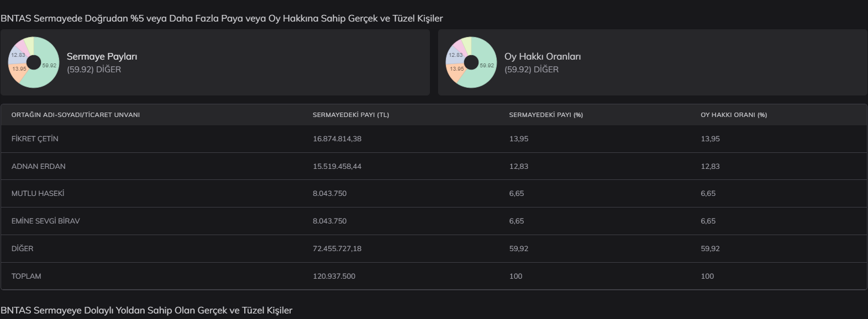This screenshot has height=319, width=868.
Task: Click the Sermaye Payları card title
Action: coord(102,56)
